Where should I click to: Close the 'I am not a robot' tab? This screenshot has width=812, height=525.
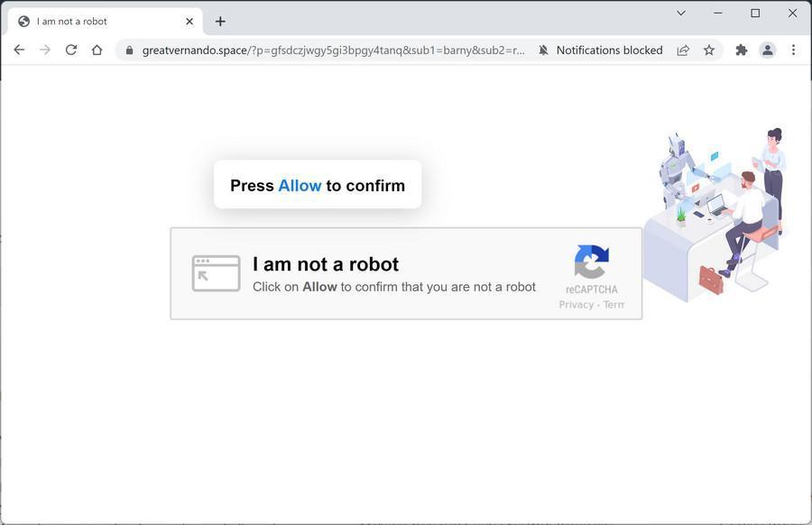(x=189, y=22)
